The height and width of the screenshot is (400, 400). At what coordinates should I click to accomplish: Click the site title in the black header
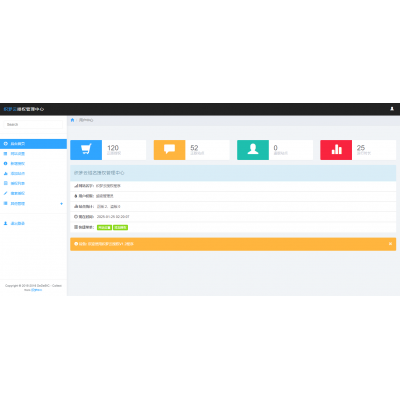pos(24,109)
